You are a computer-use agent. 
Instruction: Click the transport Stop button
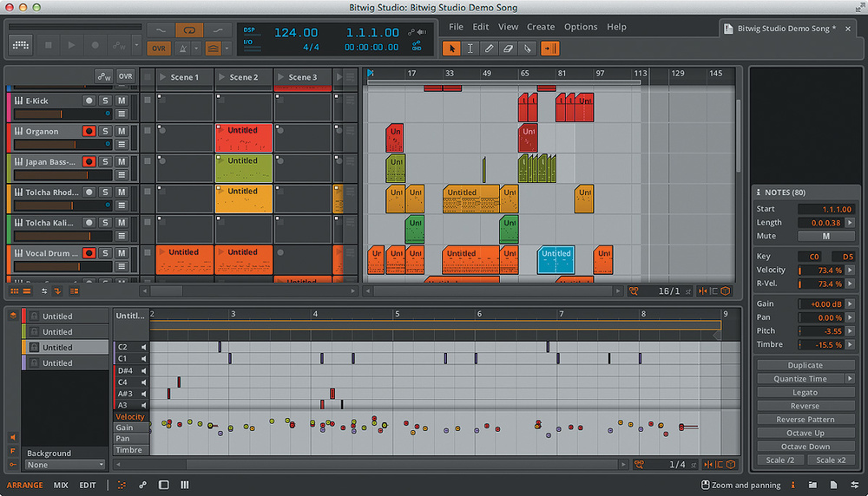(49, 45)
